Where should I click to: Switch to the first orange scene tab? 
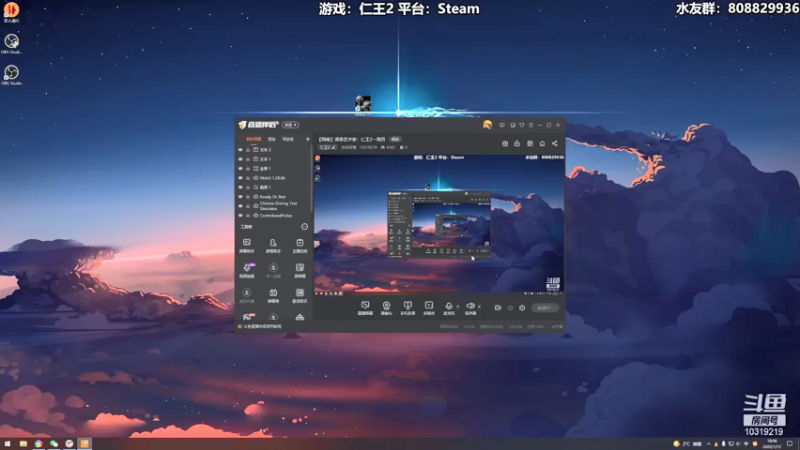pos(253,139)
